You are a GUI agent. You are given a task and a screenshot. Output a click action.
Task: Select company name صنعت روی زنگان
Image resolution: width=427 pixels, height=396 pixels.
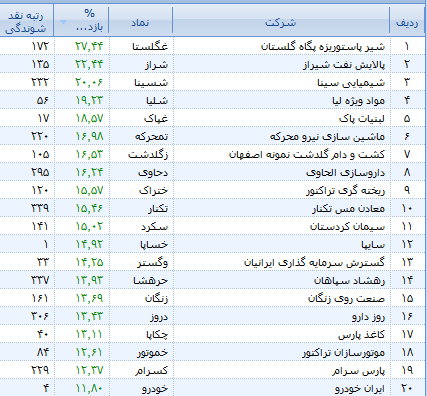(346, 298)
